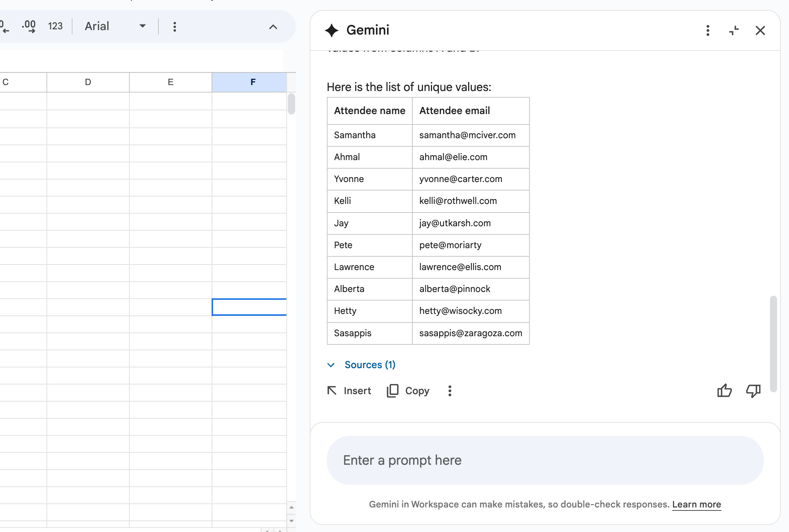Click the 'Jay' name cell
The image size is (789, 532).
point(370,223)
